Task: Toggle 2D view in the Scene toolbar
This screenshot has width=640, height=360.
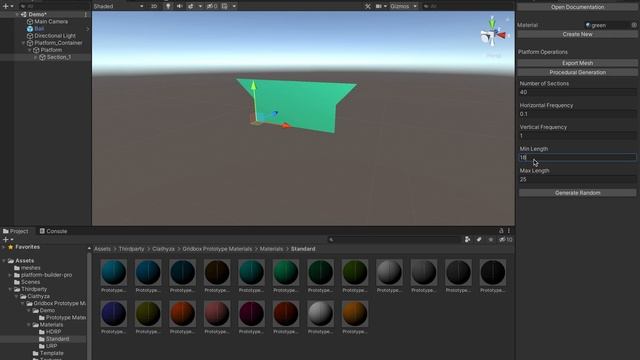Action: (154, 6)
